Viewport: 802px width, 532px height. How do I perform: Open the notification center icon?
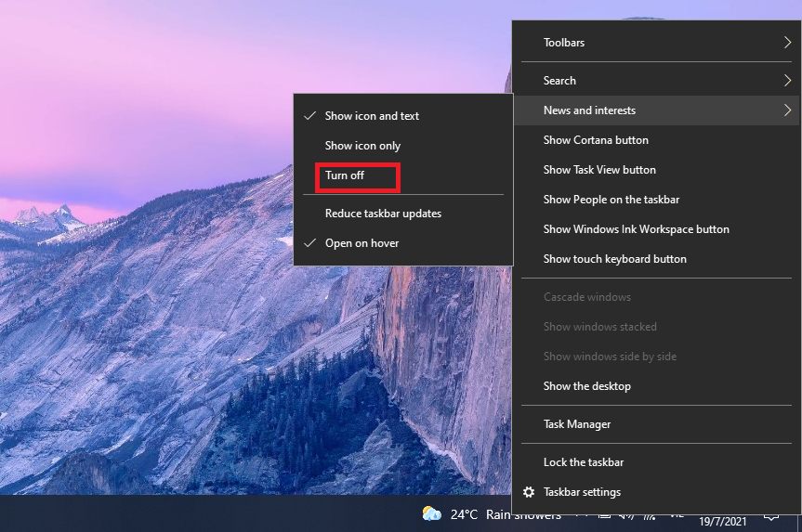[x=770, y=517]
